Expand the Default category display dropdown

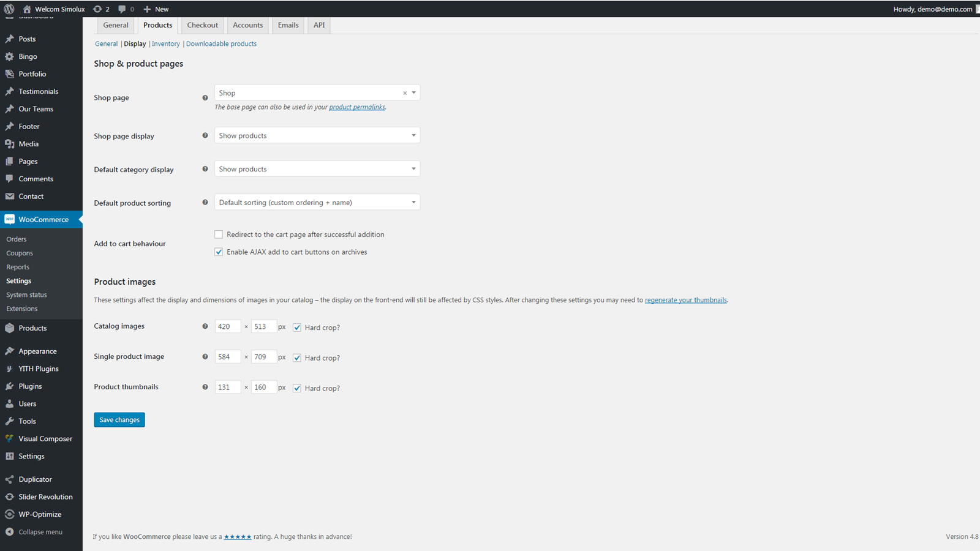tap(317, 169)
